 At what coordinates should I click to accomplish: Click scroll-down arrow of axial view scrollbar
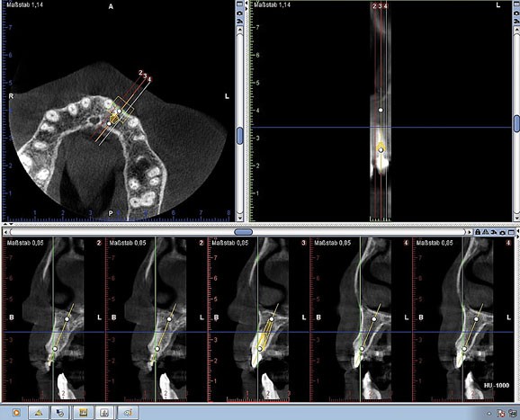pyautogui.click(x=240, y=218)
